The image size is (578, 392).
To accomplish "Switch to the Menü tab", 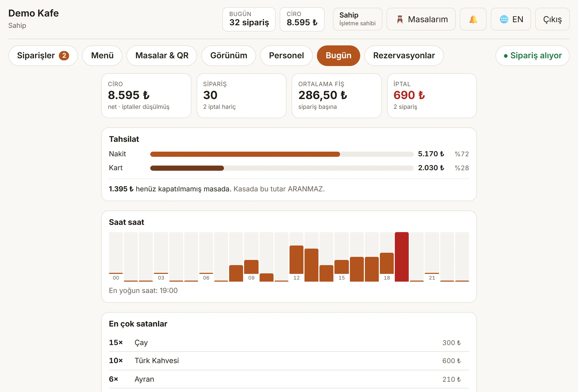I will pos(102,55).
